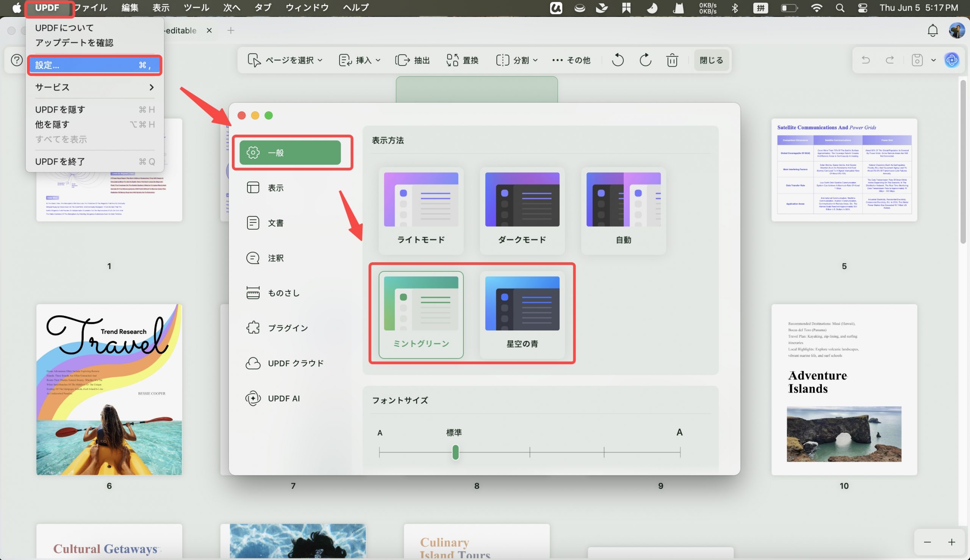970x560 pixels.
Task: Select the ダークモード theme
Action: pos(522,211)
